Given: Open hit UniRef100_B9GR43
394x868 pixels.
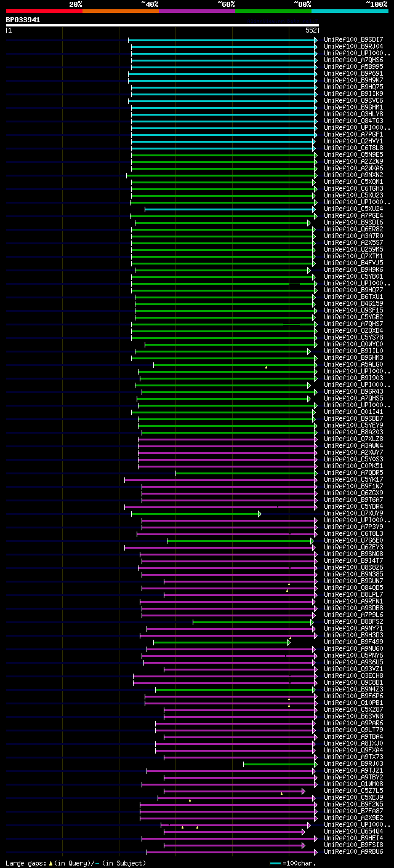Looking at the screenshot, I should 353,391.
